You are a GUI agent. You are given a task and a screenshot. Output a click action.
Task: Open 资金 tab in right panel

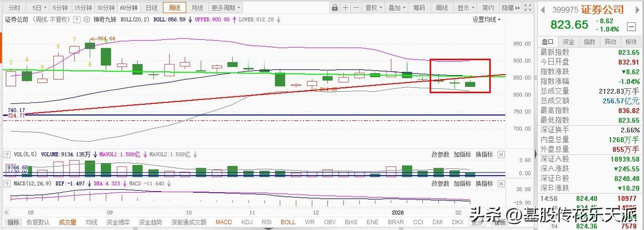pos(568,42)
